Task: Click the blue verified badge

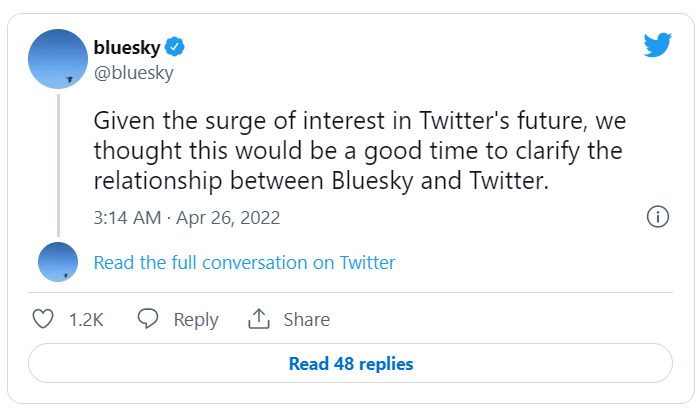Action: [175, 47]
